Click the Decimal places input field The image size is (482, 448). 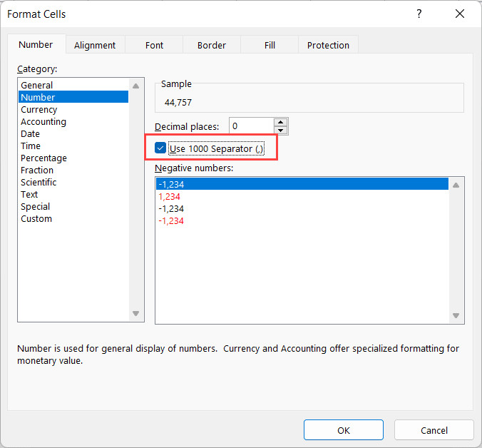tap(251, 126)
